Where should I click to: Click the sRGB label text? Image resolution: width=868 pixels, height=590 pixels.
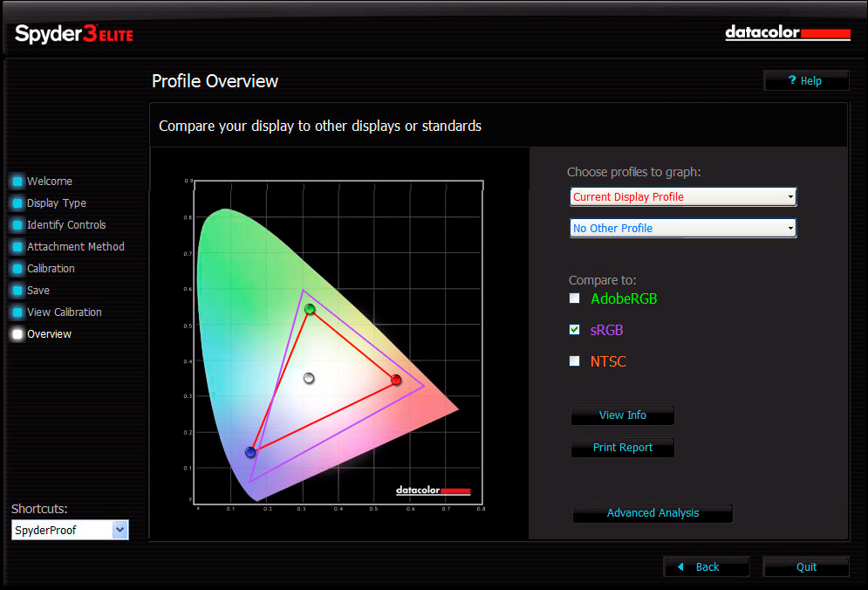606,330
